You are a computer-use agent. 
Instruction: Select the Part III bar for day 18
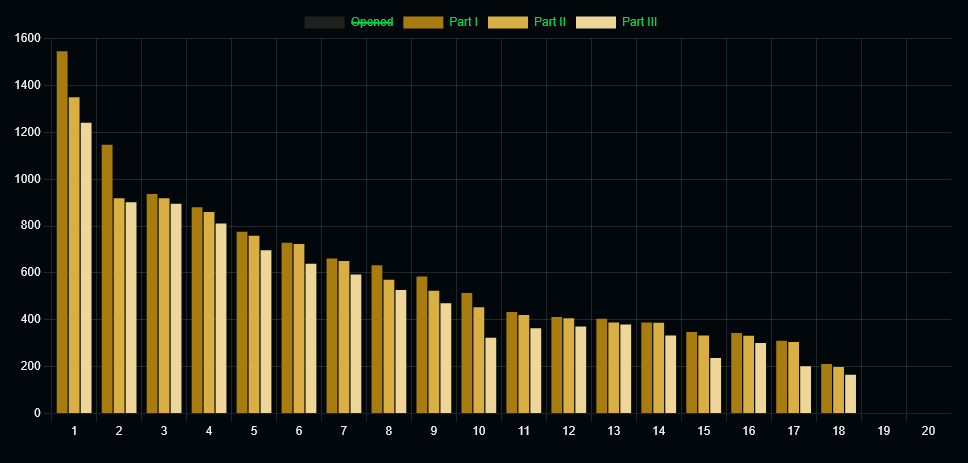(x=851, y=394)
